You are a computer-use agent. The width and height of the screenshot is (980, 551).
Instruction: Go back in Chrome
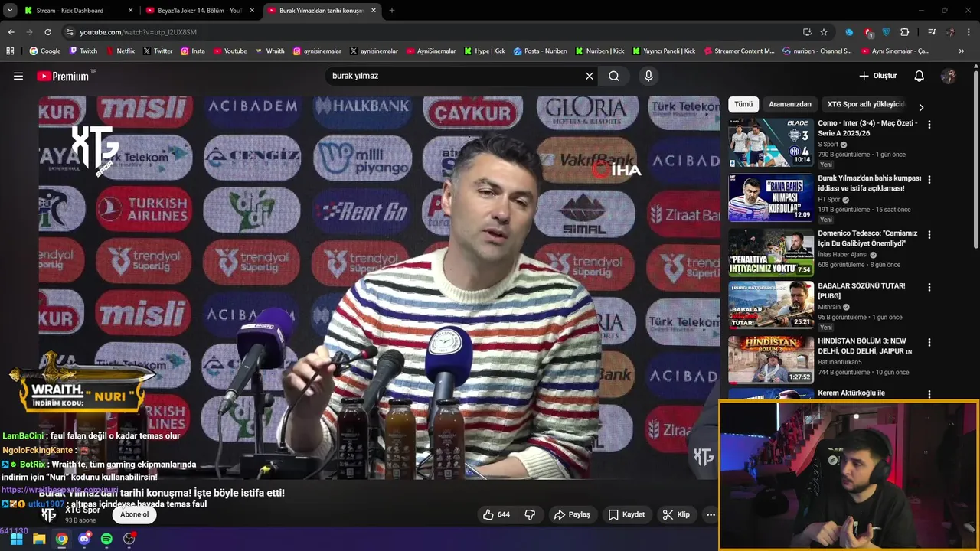tap(11, 32)
